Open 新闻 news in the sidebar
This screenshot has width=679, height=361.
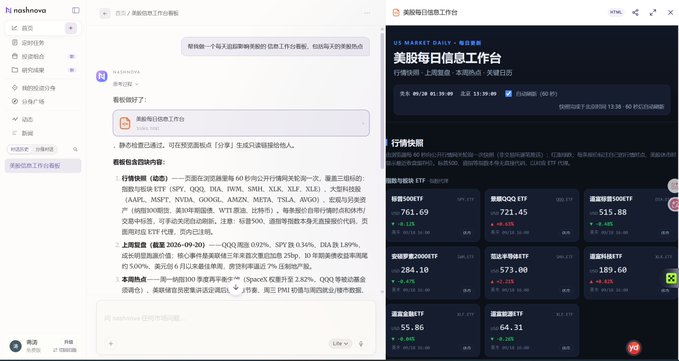42,133
